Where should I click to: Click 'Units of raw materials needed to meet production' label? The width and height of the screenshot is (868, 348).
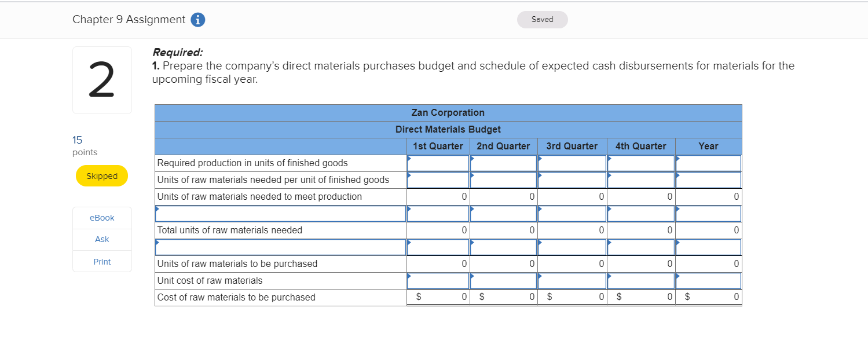click(259, 197)
